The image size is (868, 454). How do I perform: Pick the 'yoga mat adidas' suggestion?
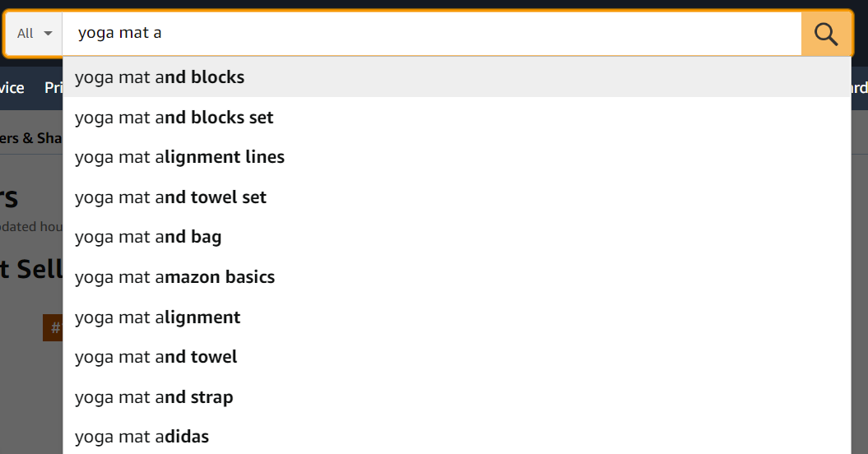tap(142, 437)
